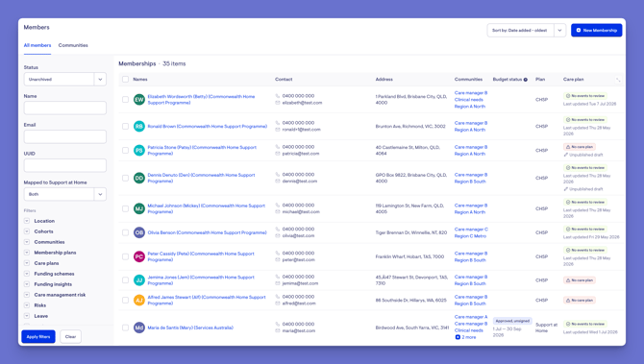644x364 pixels.
Task: Select the checkbox for Dennis Denuto
Action: 125,178
